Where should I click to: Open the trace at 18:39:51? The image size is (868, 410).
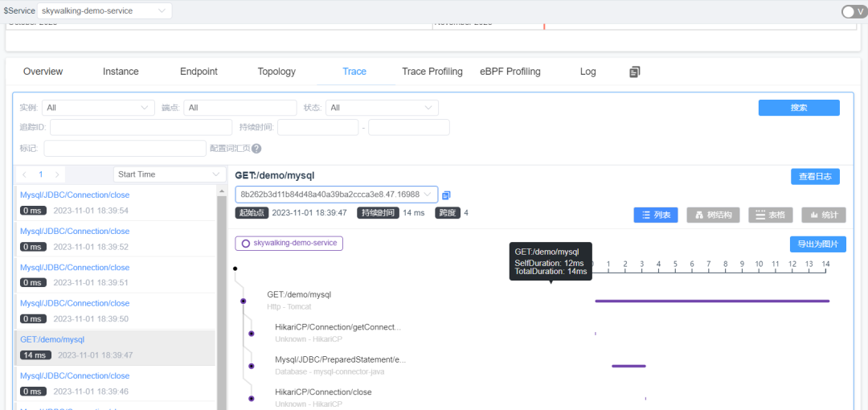pyautogui.click(x=115, y=275)
